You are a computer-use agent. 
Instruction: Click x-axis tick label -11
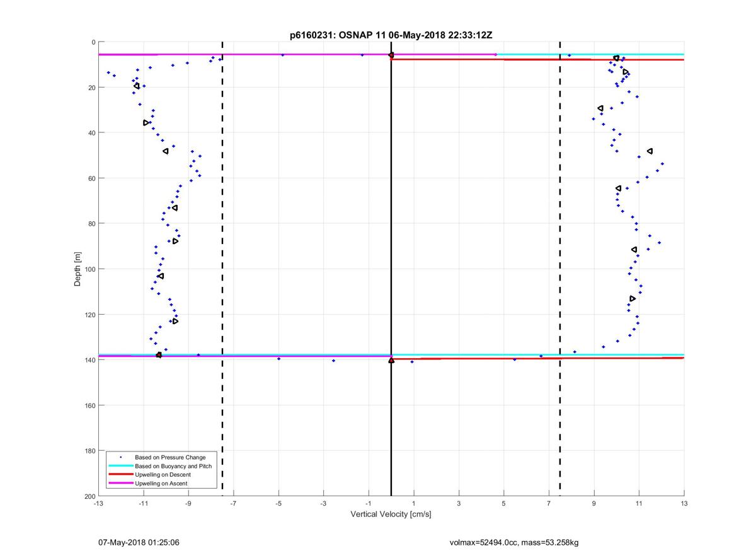point(143,503)
